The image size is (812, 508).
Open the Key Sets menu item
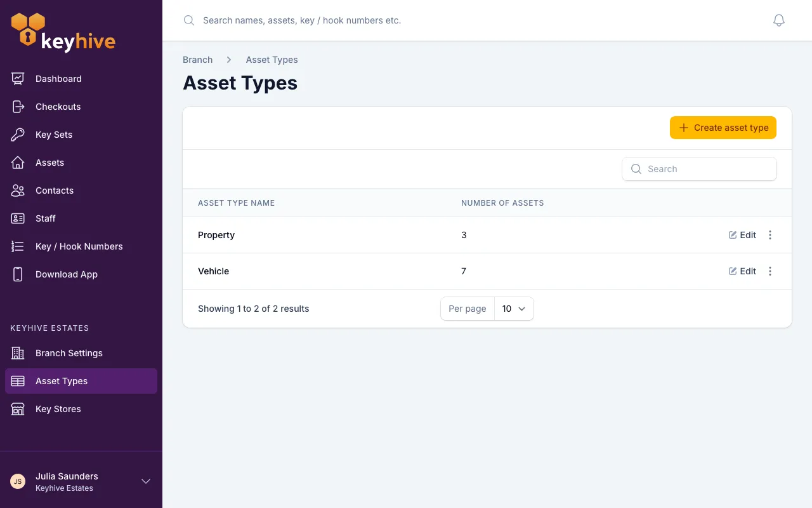point(81,135)
